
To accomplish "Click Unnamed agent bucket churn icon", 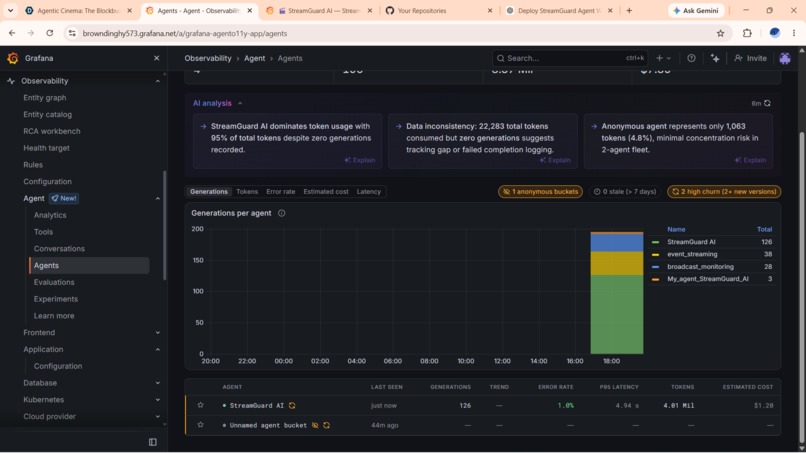I will point(326,425).
